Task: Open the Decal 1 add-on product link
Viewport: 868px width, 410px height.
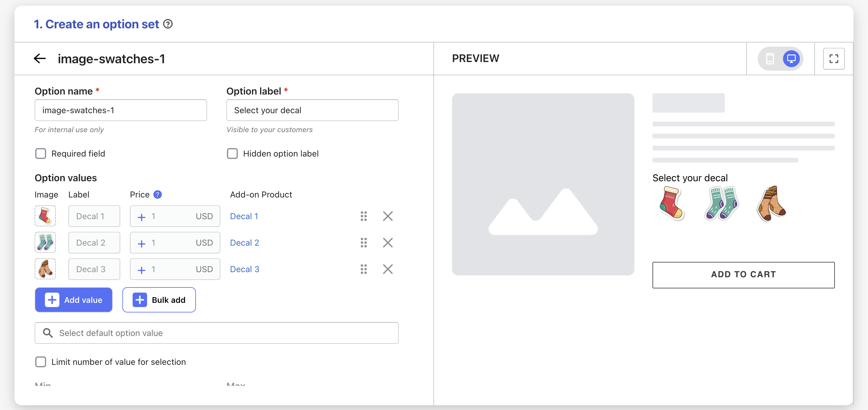Action: click(x=244, y=216)
